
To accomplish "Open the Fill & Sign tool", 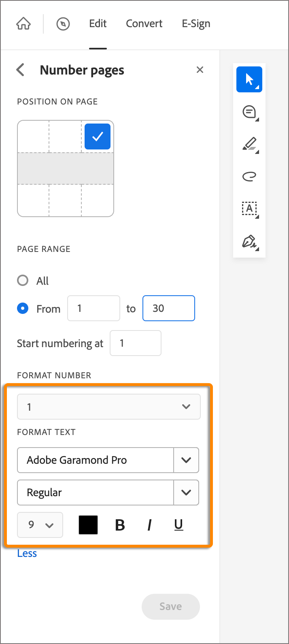I will (249, 242).
